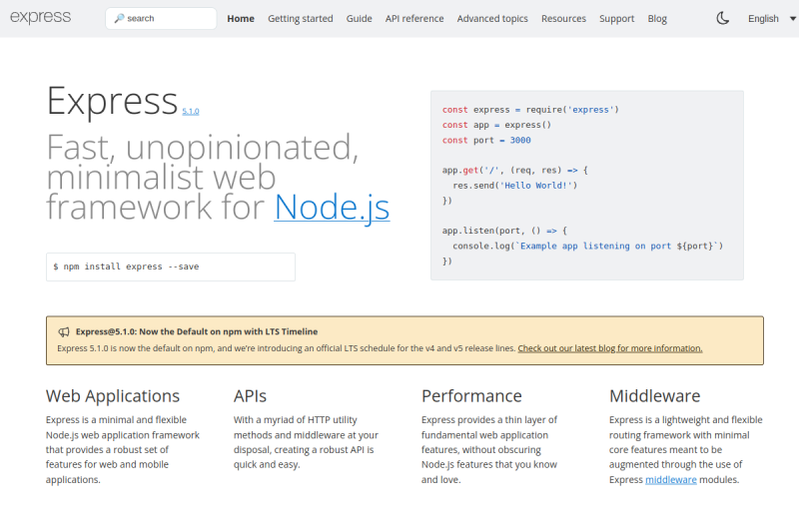Screen dimensions: 799x532
Task: Open the Support menu
Action: [616, 19]
